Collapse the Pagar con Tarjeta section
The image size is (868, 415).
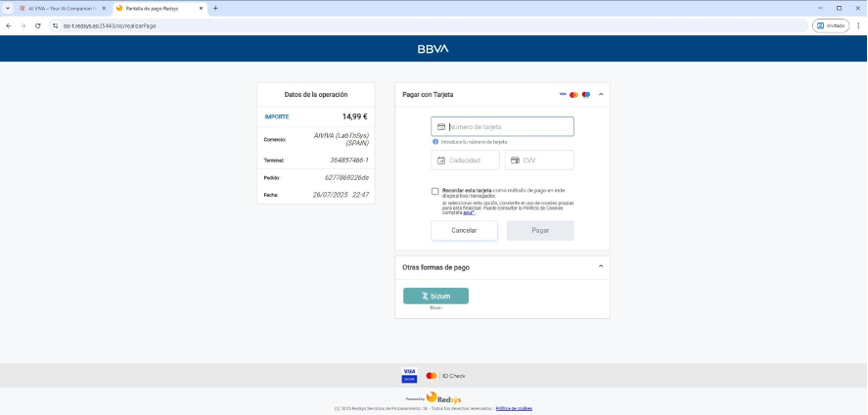click(601, 95)
